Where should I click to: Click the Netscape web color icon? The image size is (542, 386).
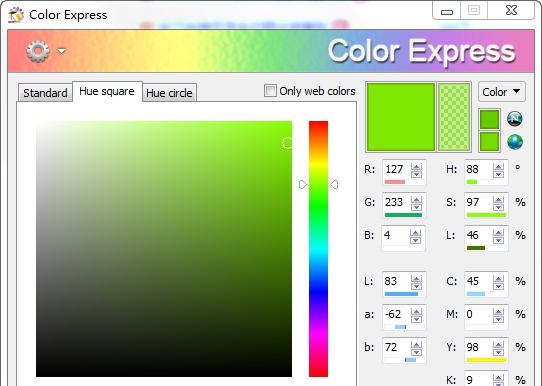tap(515, 119)
